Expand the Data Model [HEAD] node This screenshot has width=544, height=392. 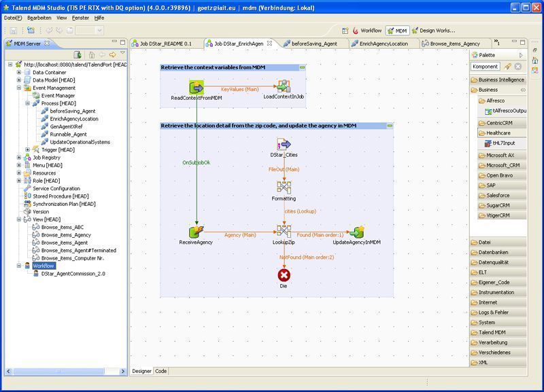(x=19, y=80)
